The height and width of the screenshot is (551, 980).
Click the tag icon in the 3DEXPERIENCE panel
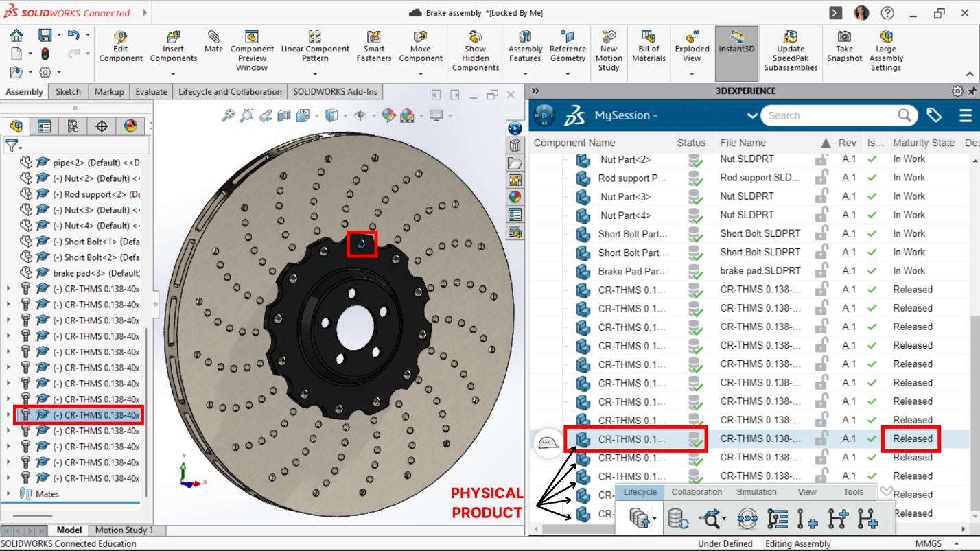click(934, 115)
